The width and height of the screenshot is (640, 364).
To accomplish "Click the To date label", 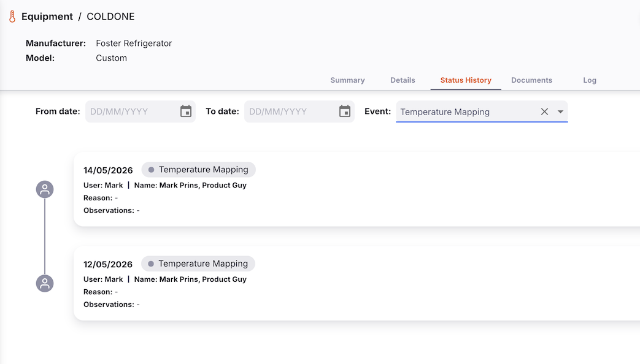I will [222, 112].
